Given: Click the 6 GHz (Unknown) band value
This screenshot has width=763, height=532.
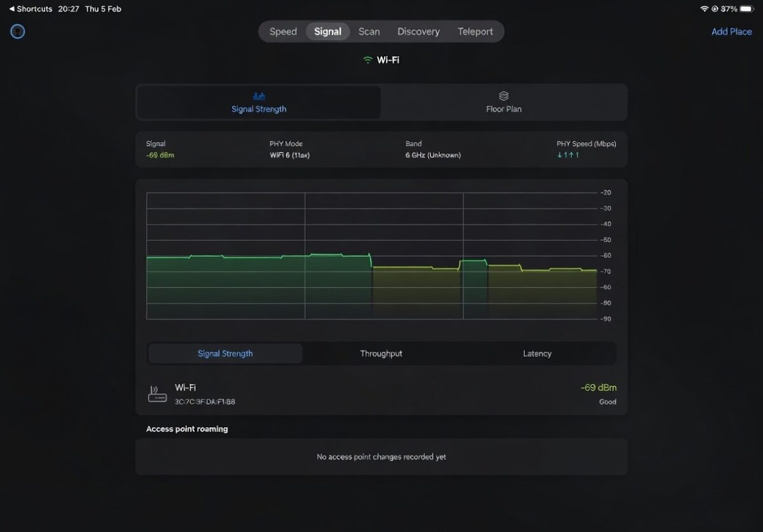Looking at the screenshot, I should point(433,155).
